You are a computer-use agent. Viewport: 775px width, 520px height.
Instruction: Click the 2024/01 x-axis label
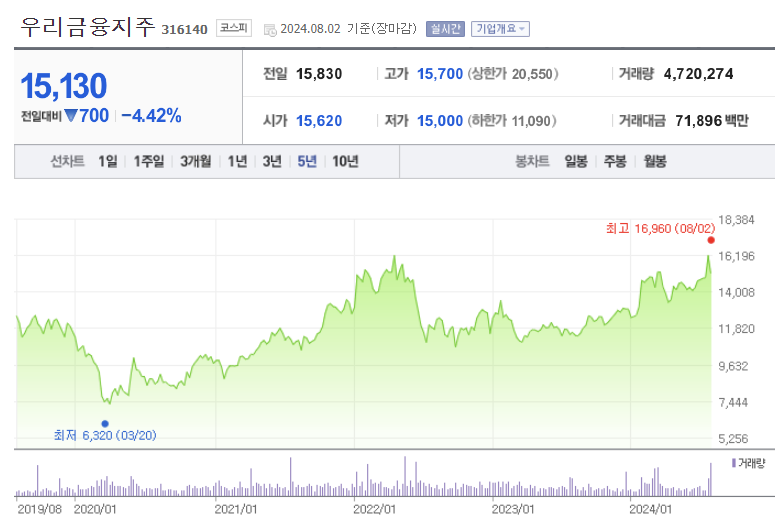click(650, 509)
